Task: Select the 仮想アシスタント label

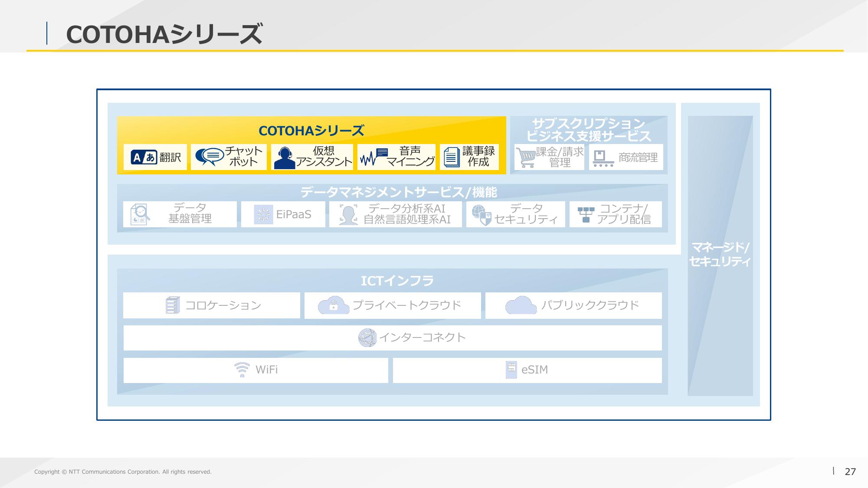Action: point(324,157)
